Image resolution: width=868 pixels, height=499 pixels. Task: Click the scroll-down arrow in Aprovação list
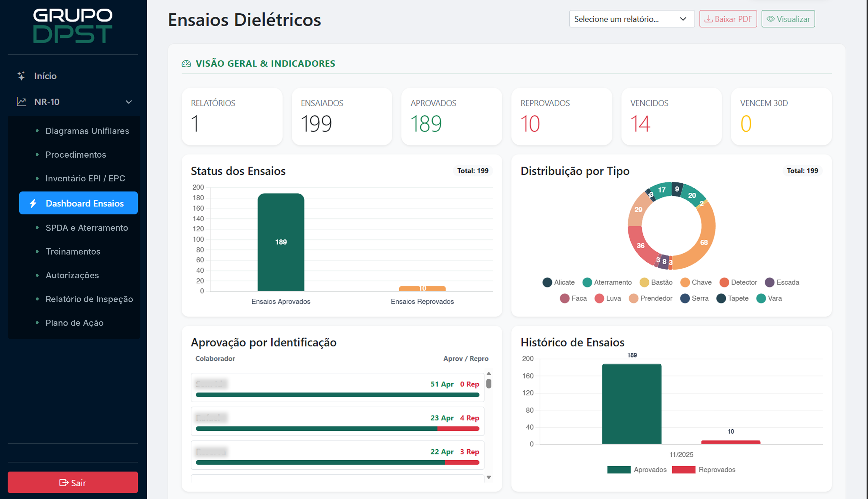(489, 477)
